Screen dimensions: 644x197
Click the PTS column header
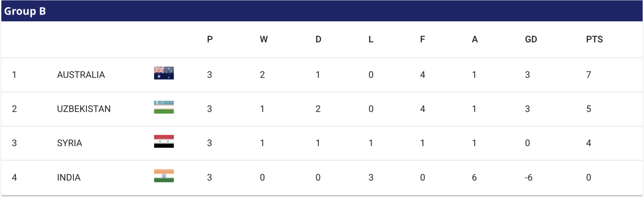(x=594, y=39)
